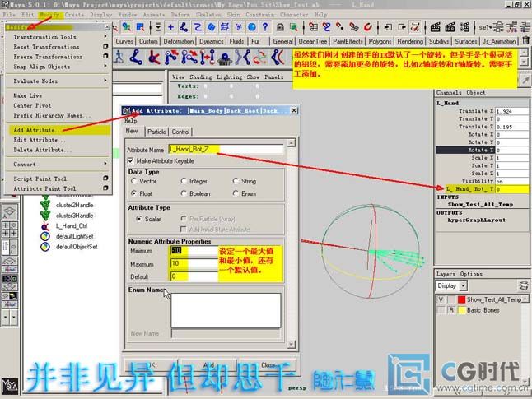Choose Add Attribute from the Modify menu
The width and height of the screenshot is (532, 399).
point(58,130)
